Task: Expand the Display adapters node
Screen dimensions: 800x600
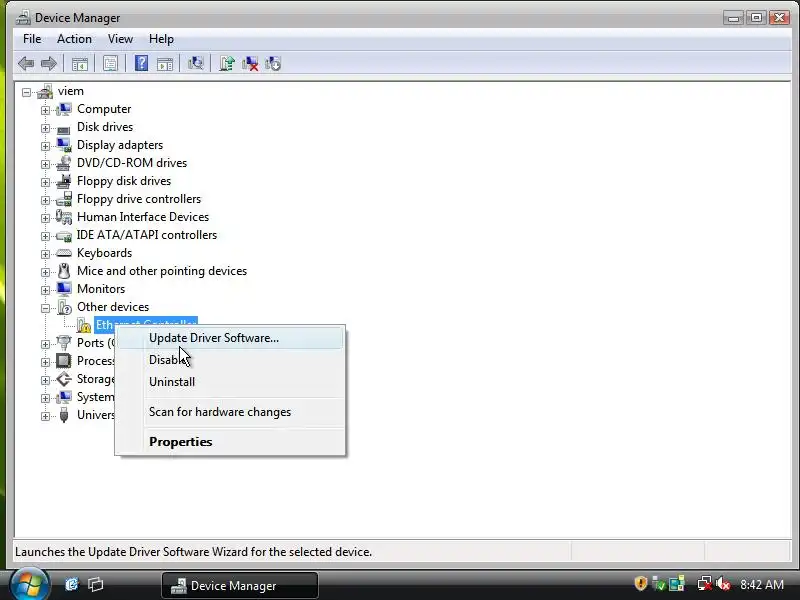Action: tap(45, 146)
